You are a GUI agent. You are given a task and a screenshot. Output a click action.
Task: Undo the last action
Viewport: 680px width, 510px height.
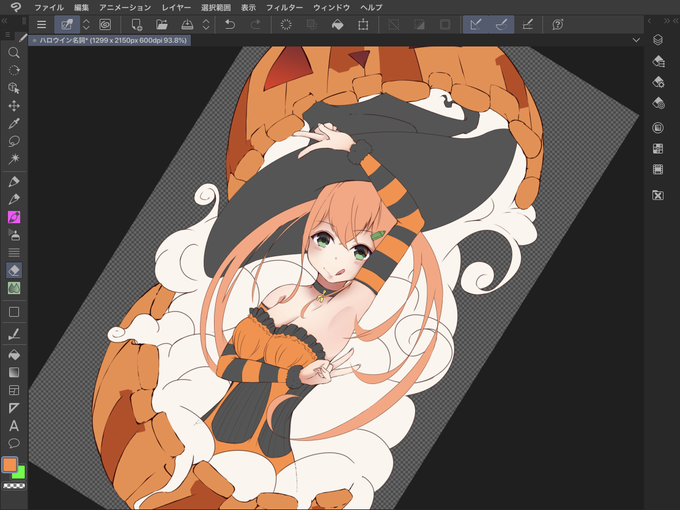pos(230,25)
